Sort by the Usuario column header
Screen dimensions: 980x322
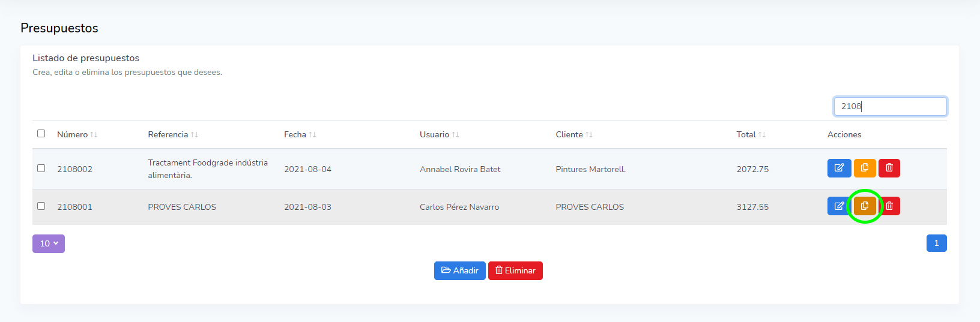[x=434, y=135]
